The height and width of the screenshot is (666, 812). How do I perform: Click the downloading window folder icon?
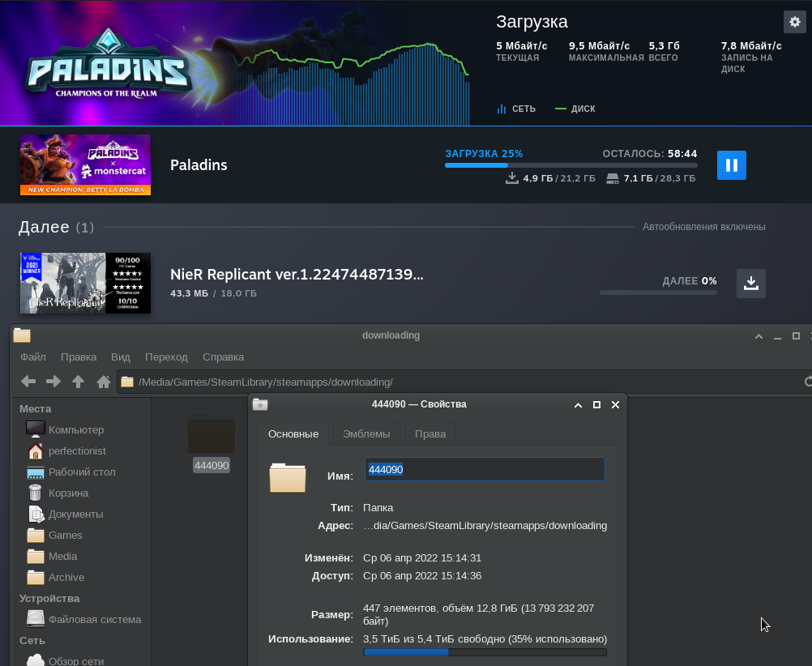pyautogui.click(x=22, y=335)
